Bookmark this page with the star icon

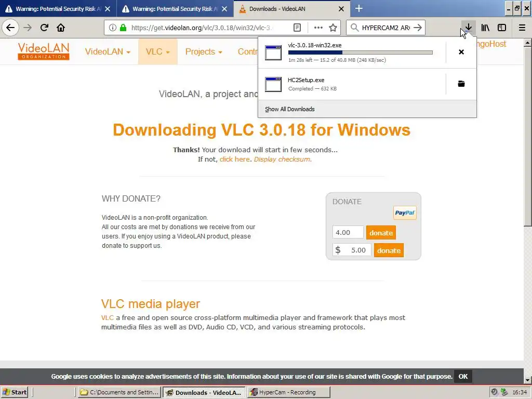coord(333,28)
